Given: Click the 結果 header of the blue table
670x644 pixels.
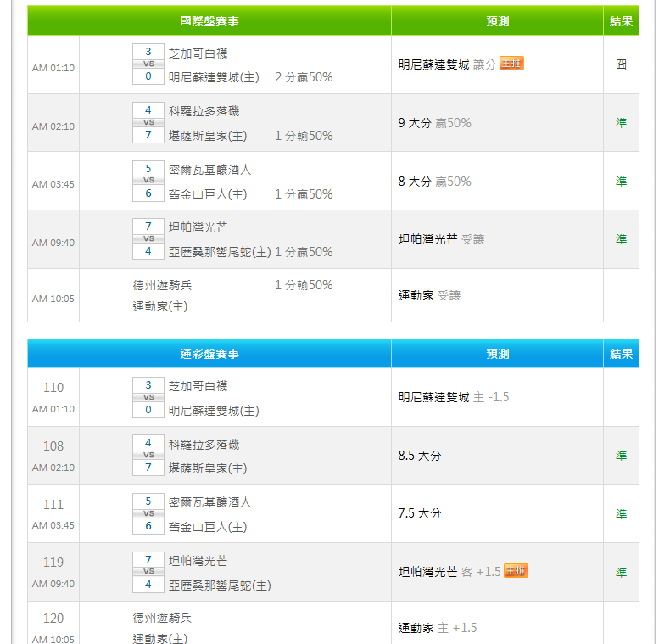Looking at the screenshot, I should 621,354.
